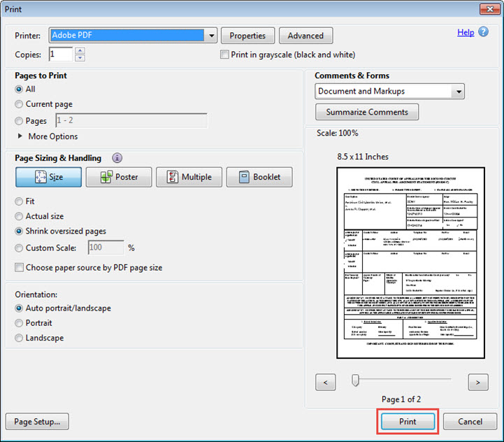Click the Print button
504x442 pixels.
(x=408, y=422)
